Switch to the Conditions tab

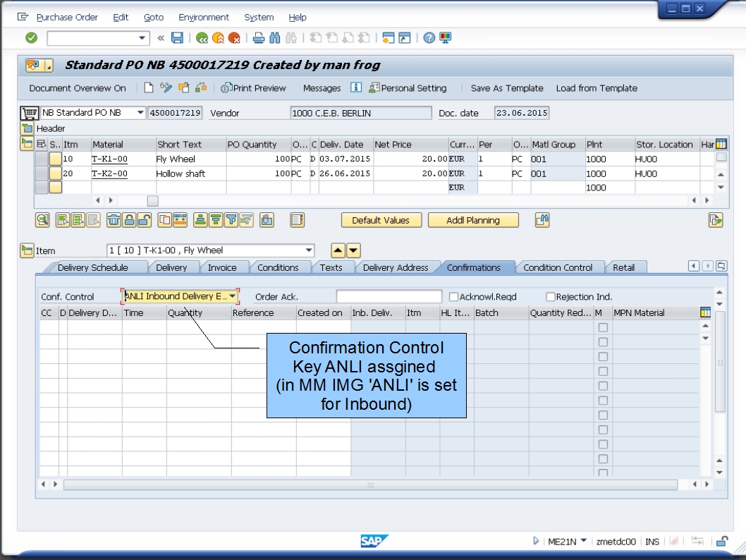tap(278, 267)
